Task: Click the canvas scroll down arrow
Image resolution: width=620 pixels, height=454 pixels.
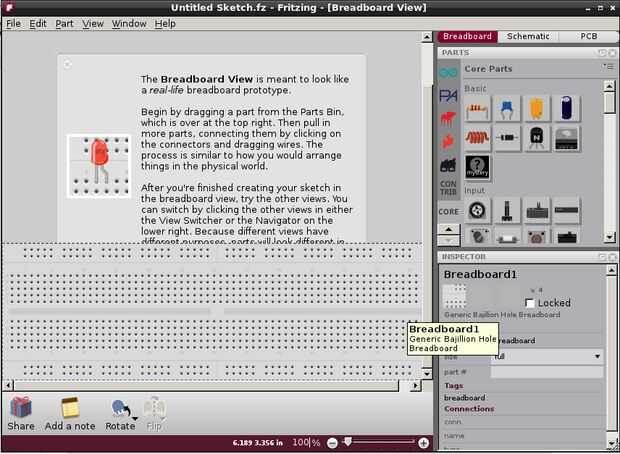Action: coord(427,373)
